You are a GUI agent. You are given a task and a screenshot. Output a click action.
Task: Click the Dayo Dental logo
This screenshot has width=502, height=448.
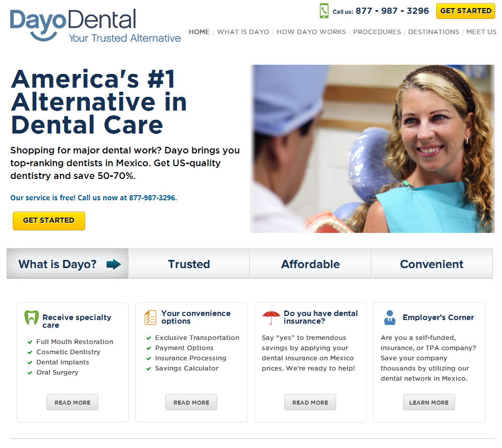[95, 25]
